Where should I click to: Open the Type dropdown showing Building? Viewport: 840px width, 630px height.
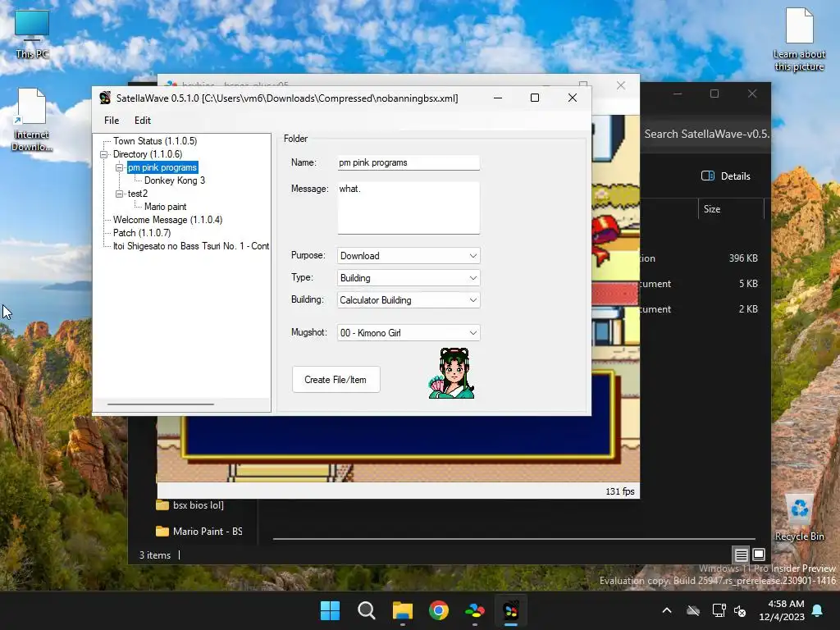[409, 277]
